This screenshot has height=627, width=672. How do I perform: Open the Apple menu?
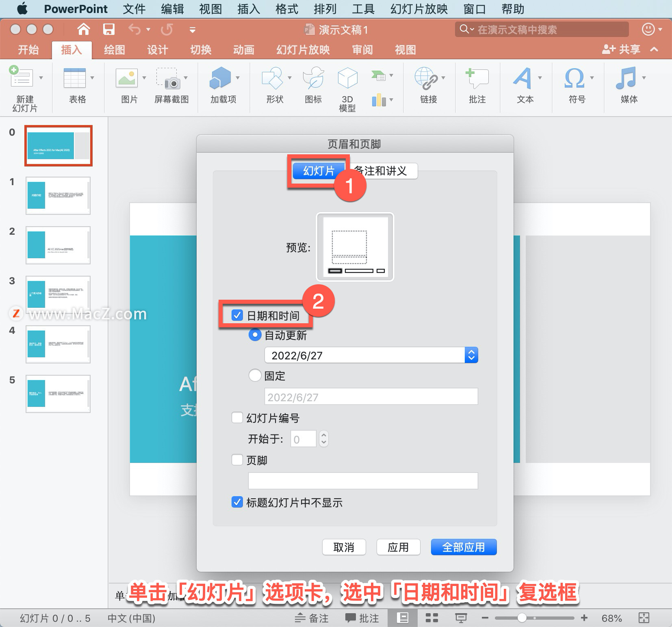[x=23, y=9]
